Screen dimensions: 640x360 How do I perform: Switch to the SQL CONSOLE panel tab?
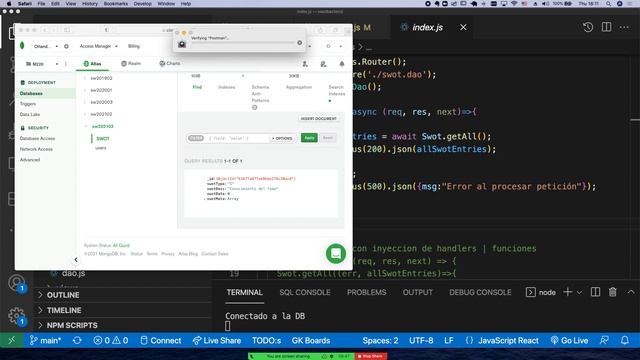305,292
